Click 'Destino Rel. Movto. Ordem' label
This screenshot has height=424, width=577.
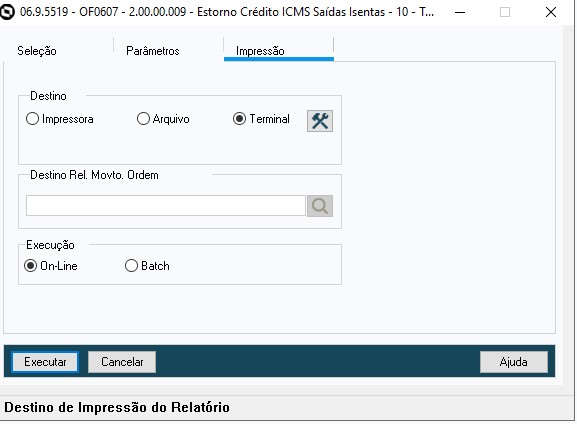94,175
